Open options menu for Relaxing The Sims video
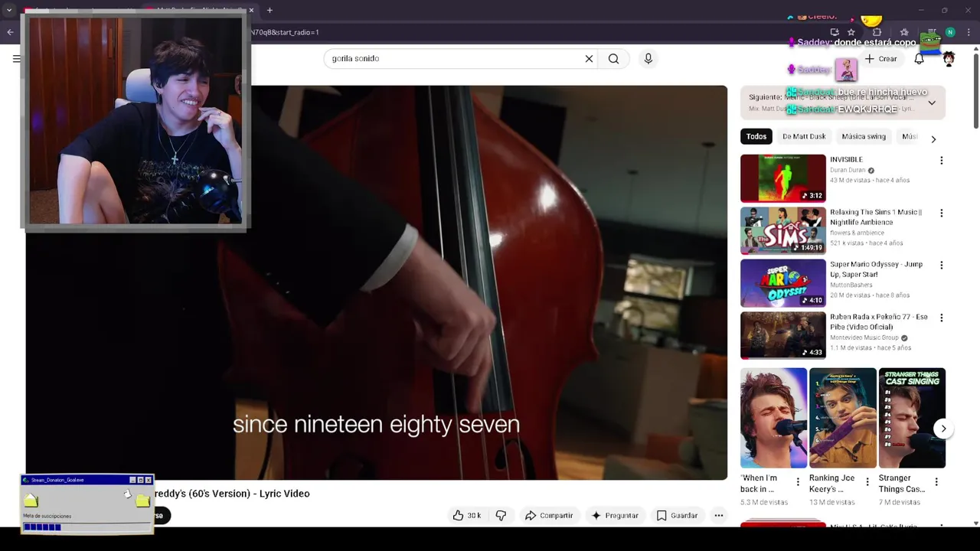The height and width of the screenshot is (551, 980). tap(941, 214)
